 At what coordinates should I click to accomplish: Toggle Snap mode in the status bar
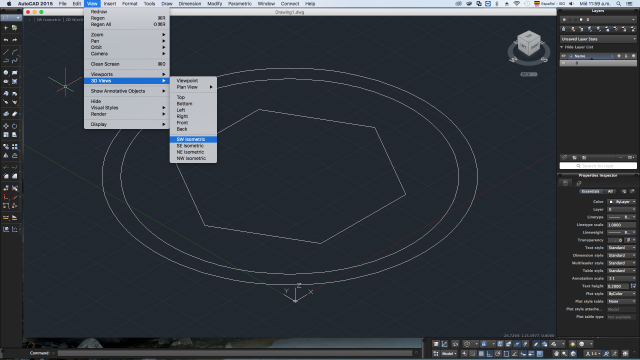coord(473,353)
